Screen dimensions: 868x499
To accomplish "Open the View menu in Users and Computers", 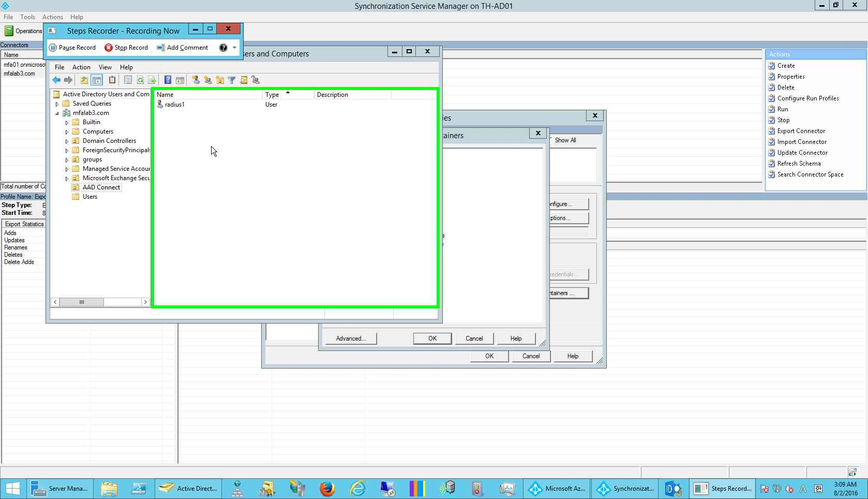I will pyautogui.click(x=105, y=67).
